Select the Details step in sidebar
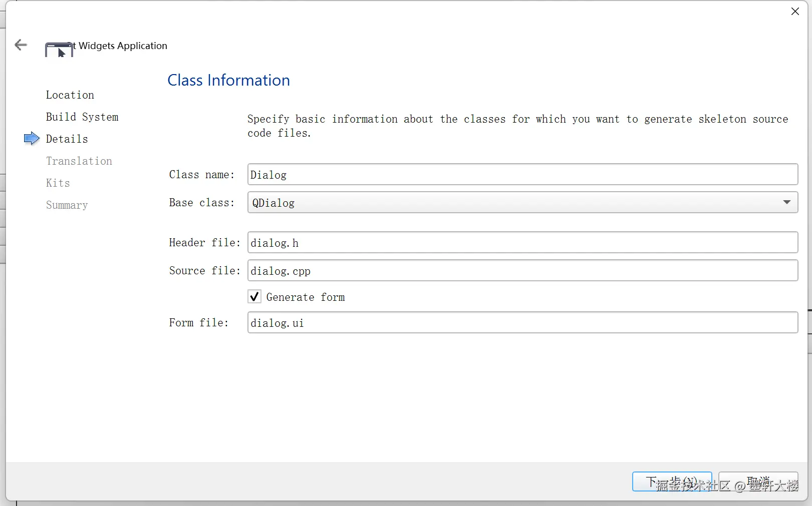 click(x=67, y=139)
